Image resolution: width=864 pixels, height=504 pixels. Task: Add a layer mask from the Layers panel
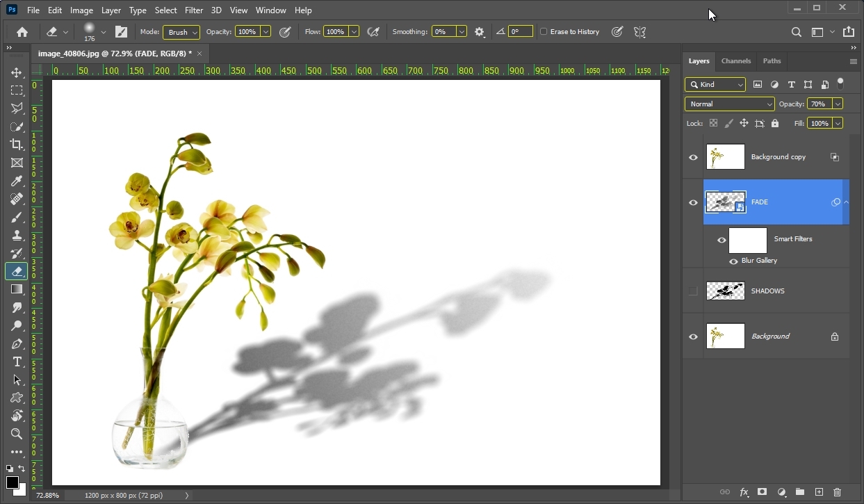tap(763, 492)
